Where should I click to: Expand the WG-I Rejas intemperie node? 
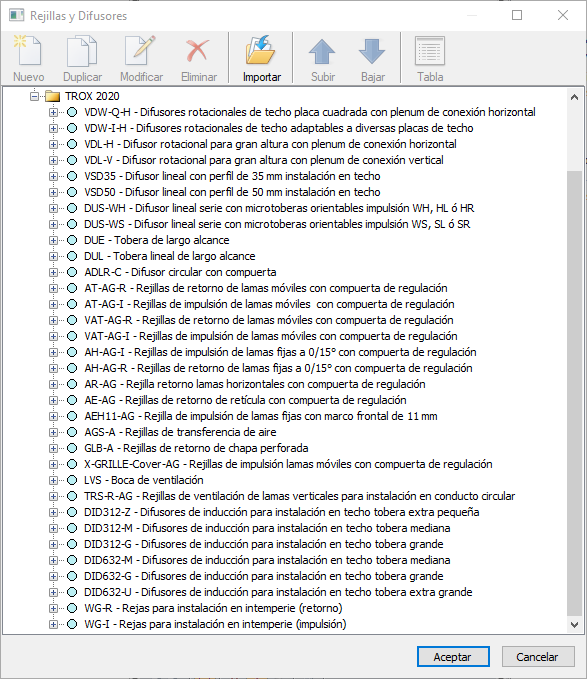(53, 624)
